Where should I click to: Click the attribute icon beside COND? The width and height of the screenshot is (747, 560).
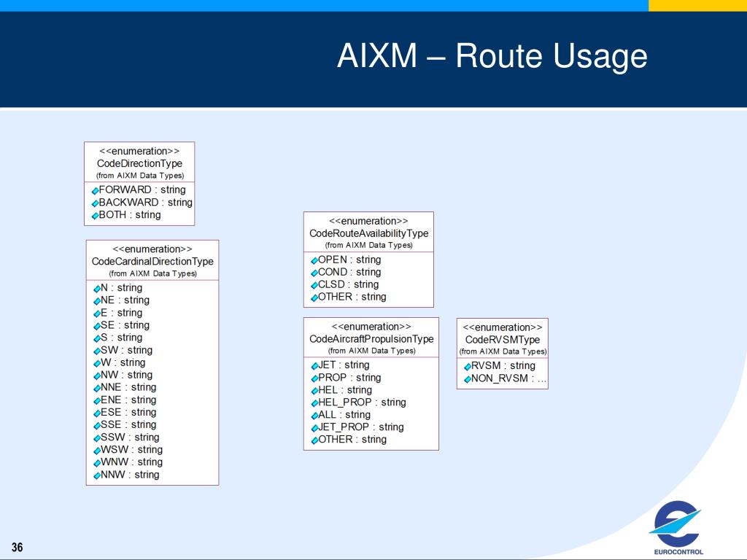point(314,273)
